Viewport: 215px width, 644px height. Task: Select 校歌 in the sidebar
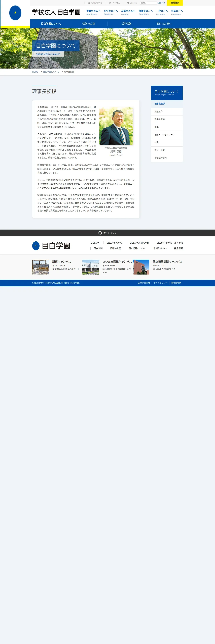tap(167, 142)
